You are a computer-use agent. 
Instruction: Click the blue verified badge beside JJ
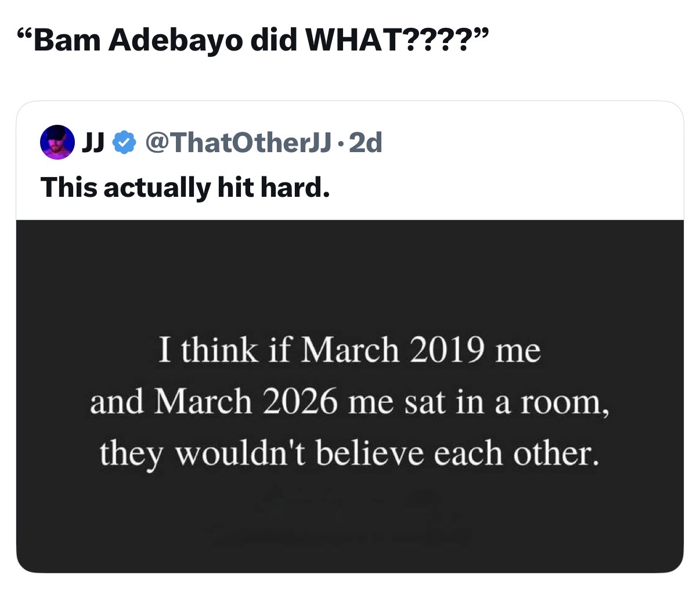pyautogui.click(x=124, y=142)
